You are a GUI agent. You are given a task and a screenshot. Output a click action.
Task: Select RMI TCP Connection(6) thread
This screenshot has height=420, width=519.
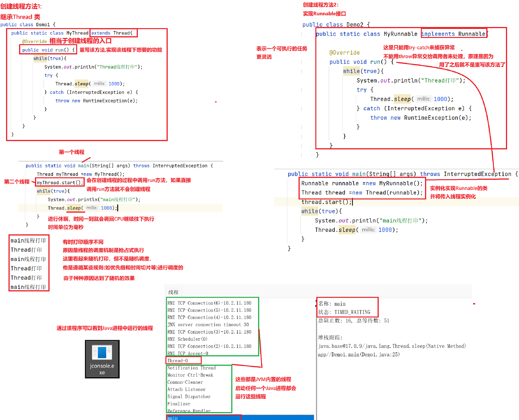pos(209,303)
